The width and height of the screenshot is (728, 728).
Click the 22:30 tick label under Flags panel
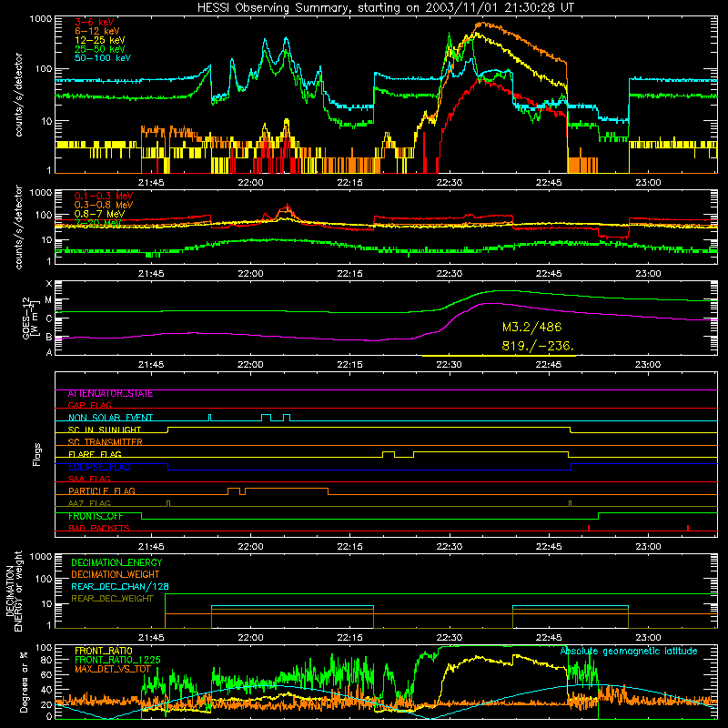click(x=449, y=547)
